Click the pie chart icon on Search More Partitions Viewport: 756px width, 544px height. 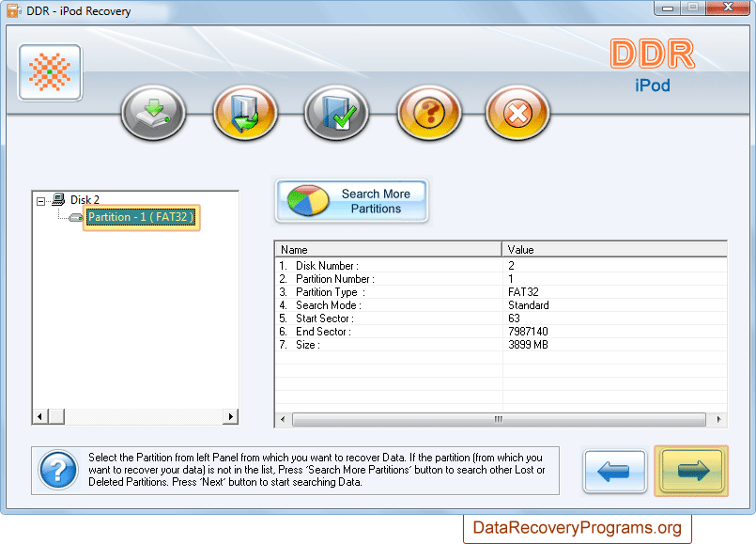click(x=308, y=200)
